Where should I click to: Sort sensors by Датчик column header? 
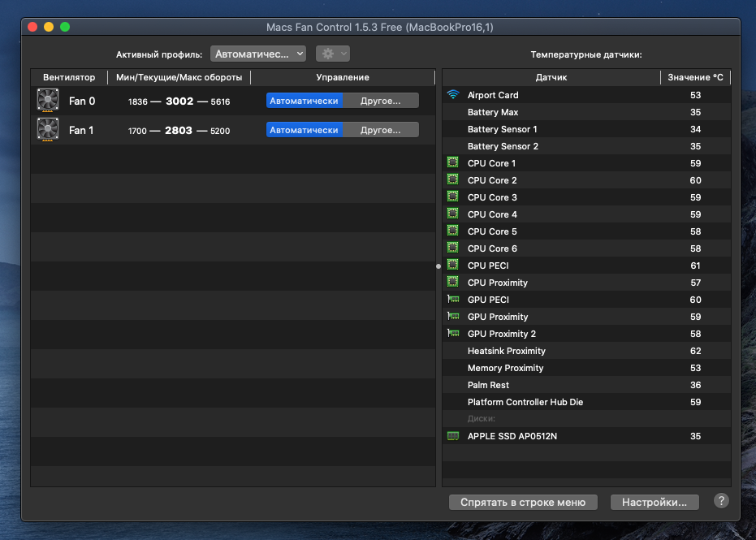[551, 77]
